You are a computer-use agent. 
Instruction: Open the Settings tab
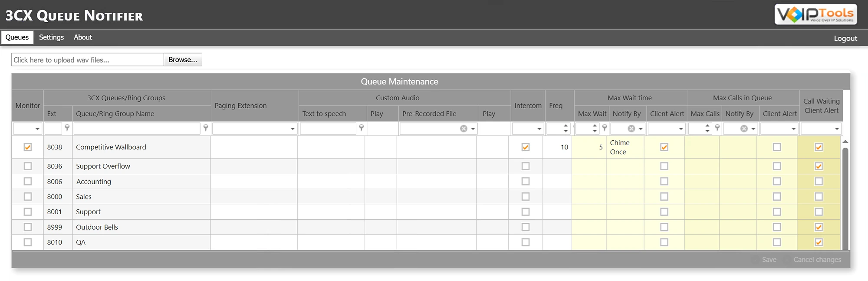51,37
